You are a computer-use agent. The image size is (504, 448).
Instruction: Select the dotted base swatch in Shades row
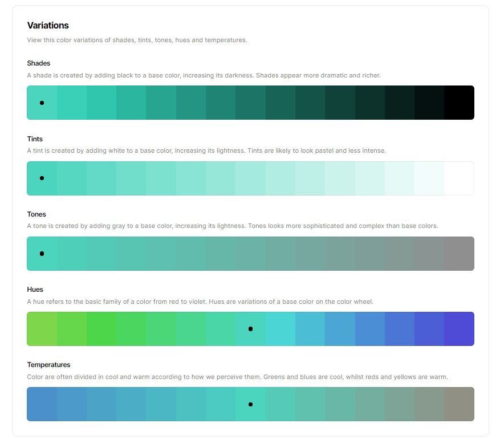tap(42, 103)
